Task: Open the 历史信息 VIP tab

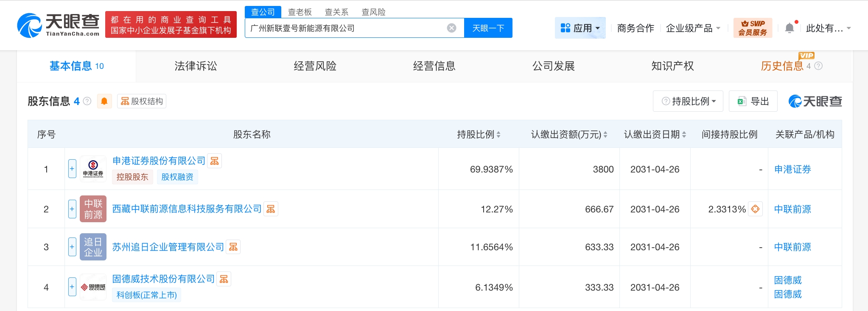Action: pos(782,66)
